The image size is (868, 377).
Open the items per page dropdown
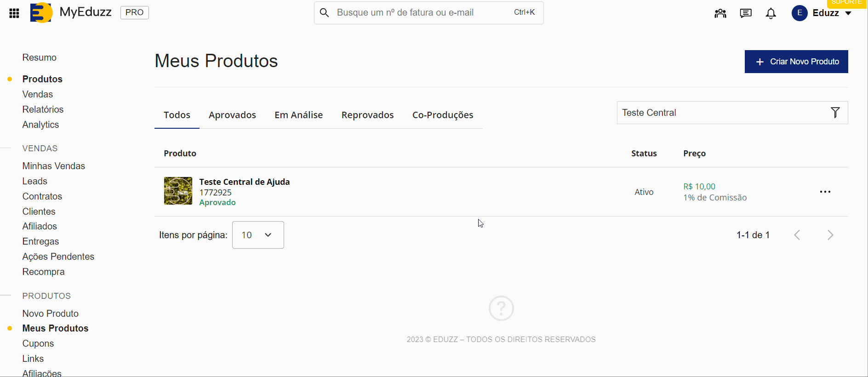click(x=257, y=235)
